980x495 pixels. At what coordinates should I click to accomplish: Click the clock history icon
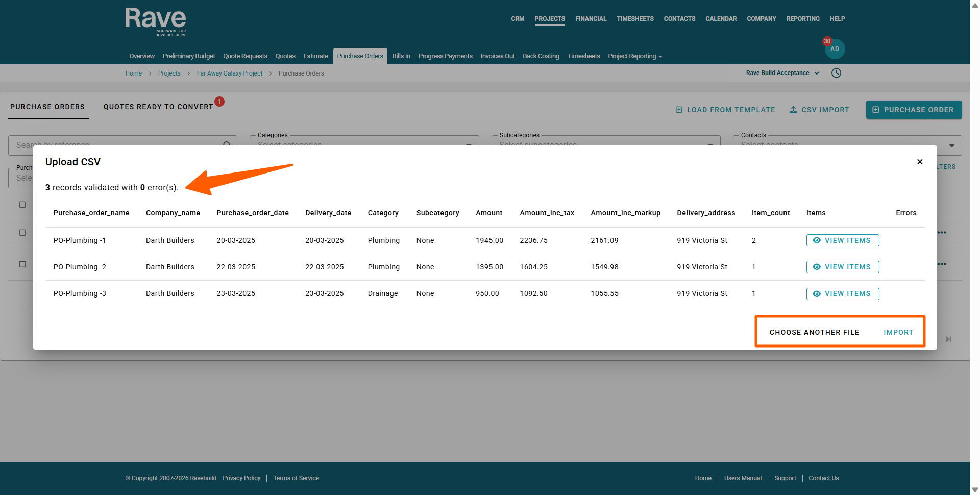[x=836, y=73]
